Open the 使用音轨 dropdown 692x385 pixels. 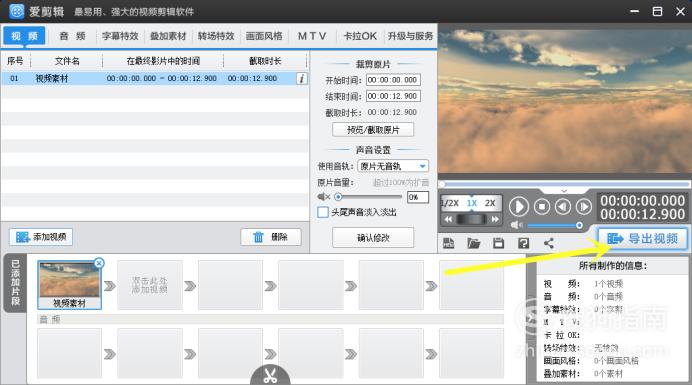point(393,166)
